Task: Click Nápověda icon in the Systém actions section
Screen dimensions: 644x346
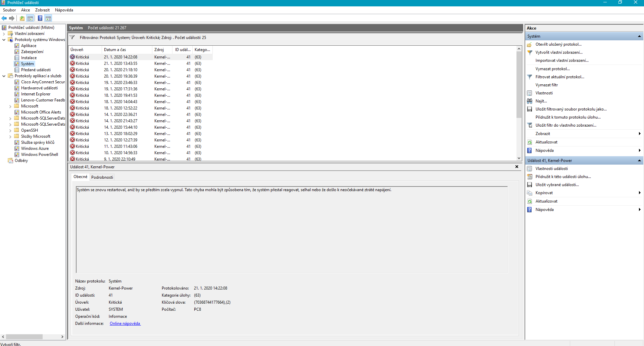Action: pyautogui.click(x=530, y=150)
